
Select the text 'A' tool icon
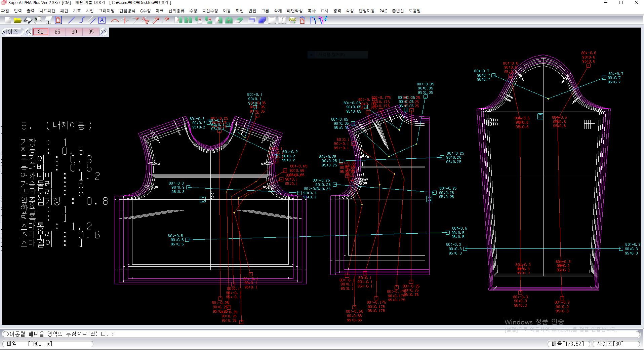point(102,21)
